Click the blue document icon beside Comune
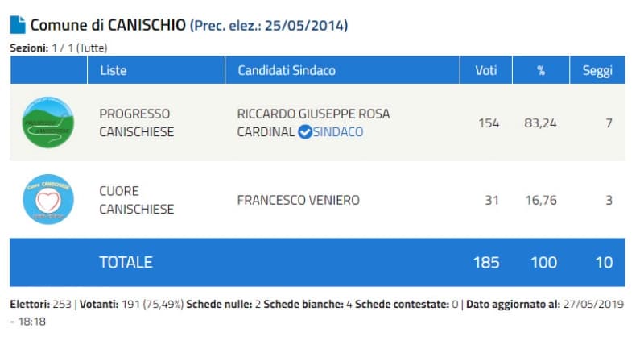The image size is (644, 349). 17,24
